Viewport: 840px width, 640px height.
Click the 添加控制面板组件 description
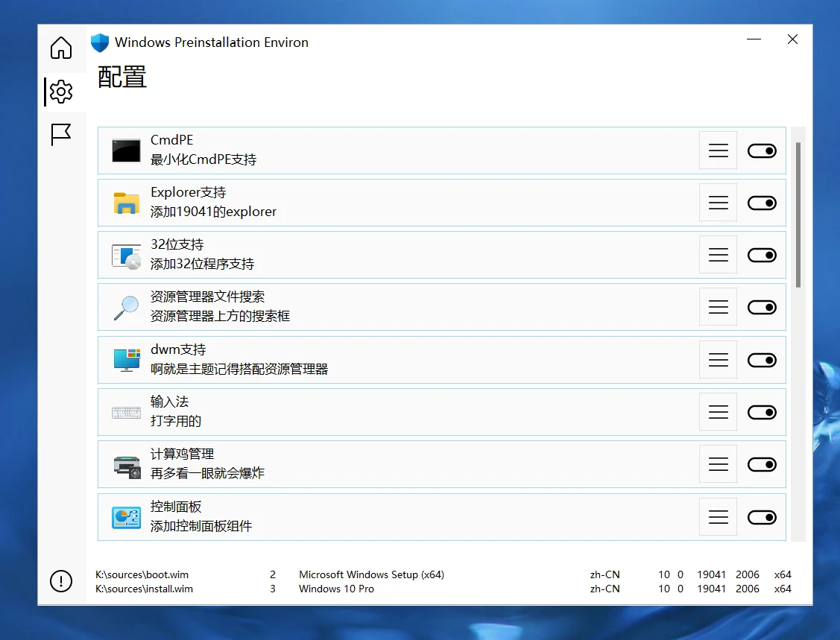click(x=201, y=526)
